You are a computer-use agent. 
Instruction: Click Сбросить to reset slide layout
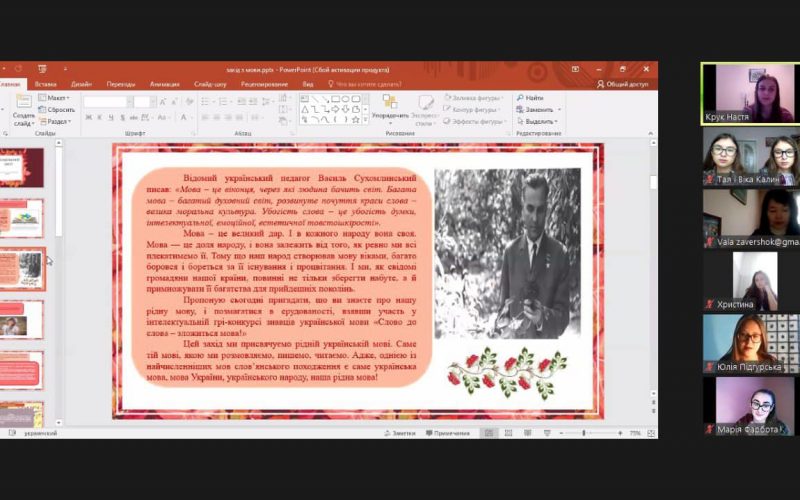pos(58,109)
